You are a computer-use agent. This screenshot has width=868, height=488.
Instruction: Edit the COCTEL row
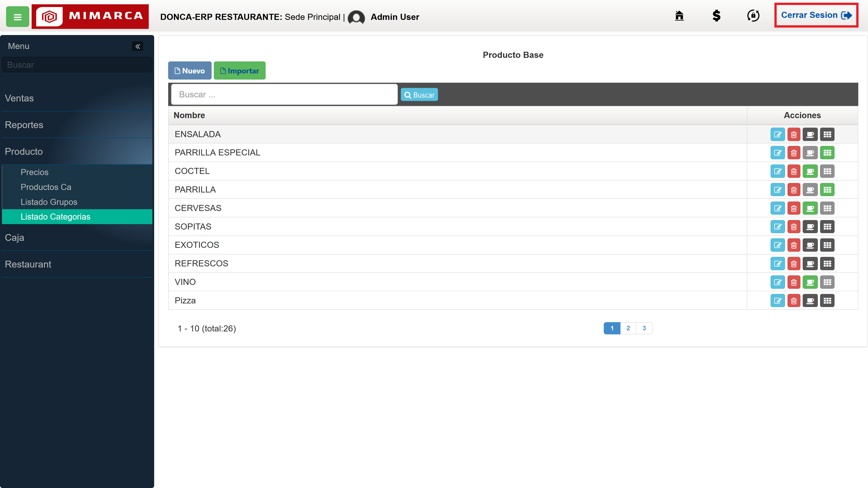(x=778, y=171)
